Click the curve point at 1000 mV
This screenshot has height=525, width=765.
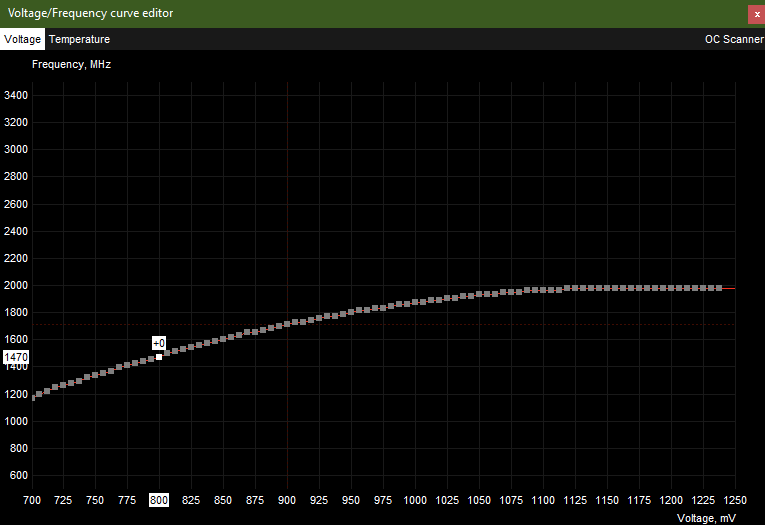click(415, 302)
